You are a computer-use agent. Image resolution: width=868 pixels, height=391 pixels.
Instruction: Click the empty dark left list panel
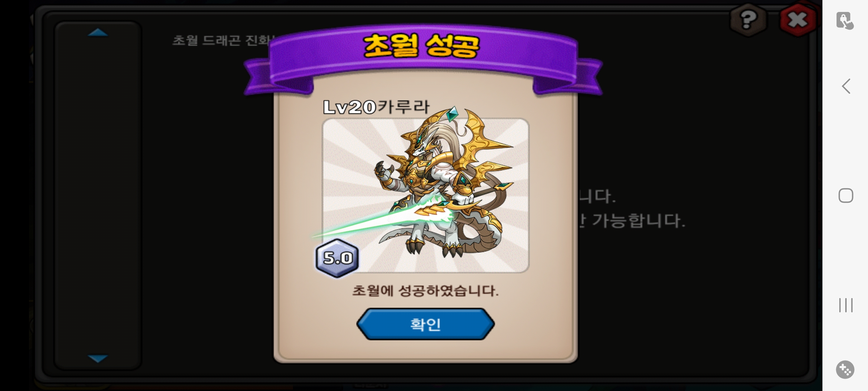(98, 195)
